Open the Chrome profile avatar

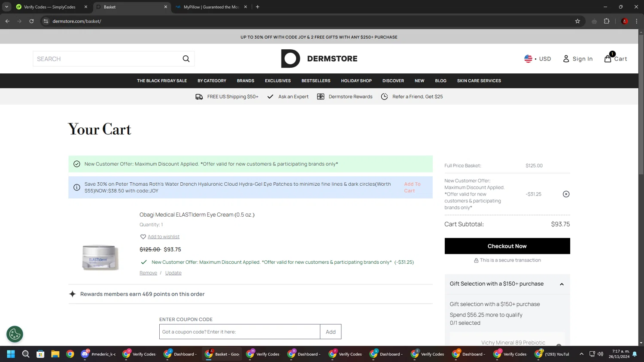[625, 21]
